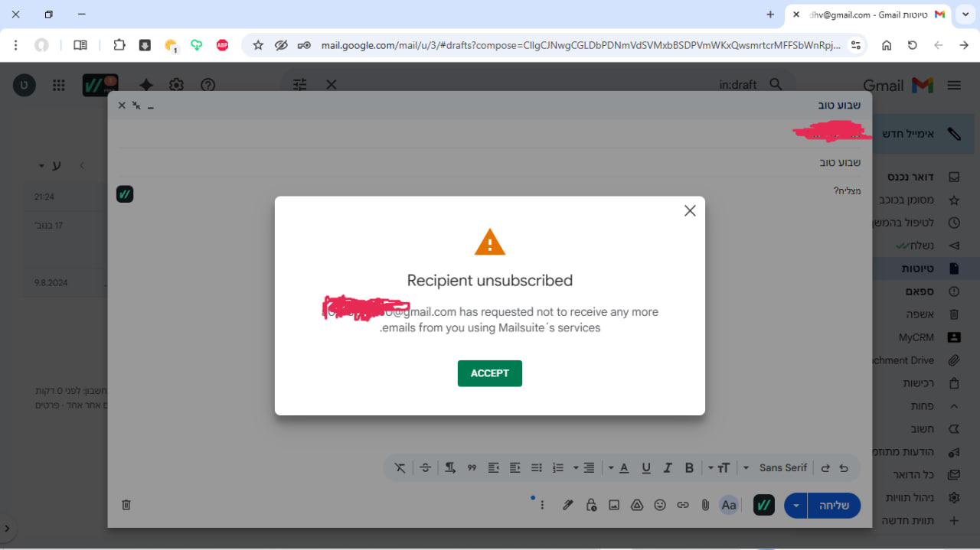Viewport: 980px width, 550px height.
Task: Collapse the פחות less section
Action: (923, 406)
